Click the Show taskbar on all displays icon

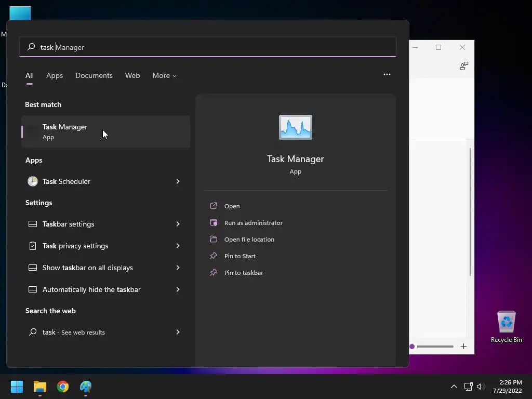pyautogui.click(x=33, y=268)
